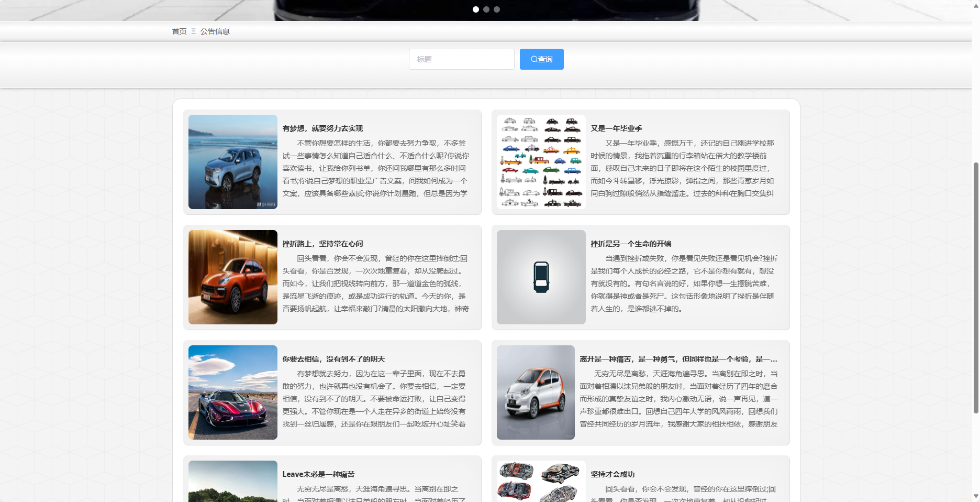Open article 挫折路上，坚持常在心间
This screenshot has width=980, height=502.
(322, 244)
